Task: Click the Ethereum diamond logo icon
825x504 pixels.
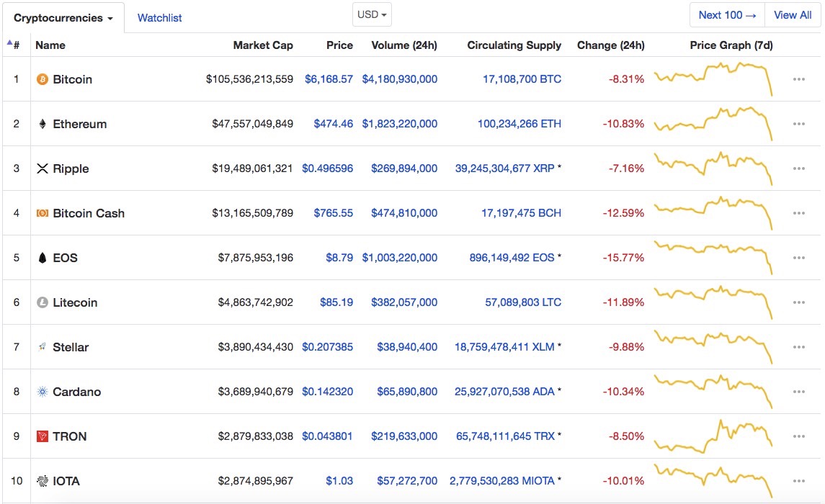Action: click(42, 124)
